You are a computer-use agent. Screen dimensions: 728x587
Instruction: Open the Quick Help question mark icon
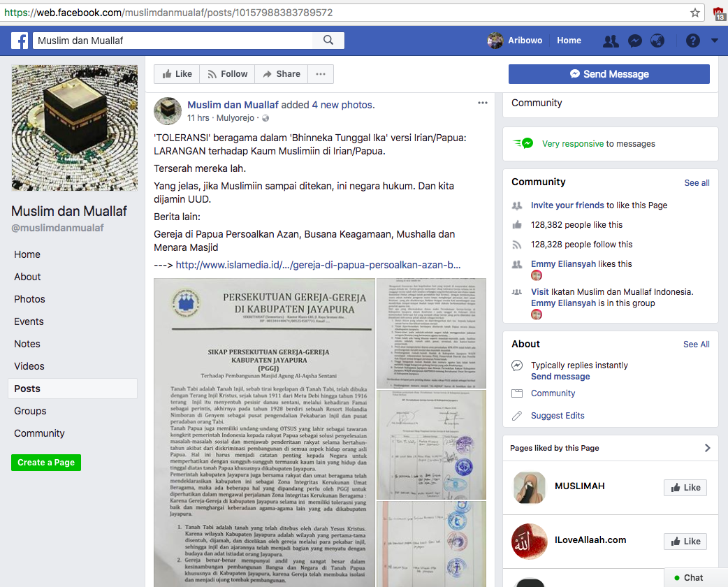692,41
